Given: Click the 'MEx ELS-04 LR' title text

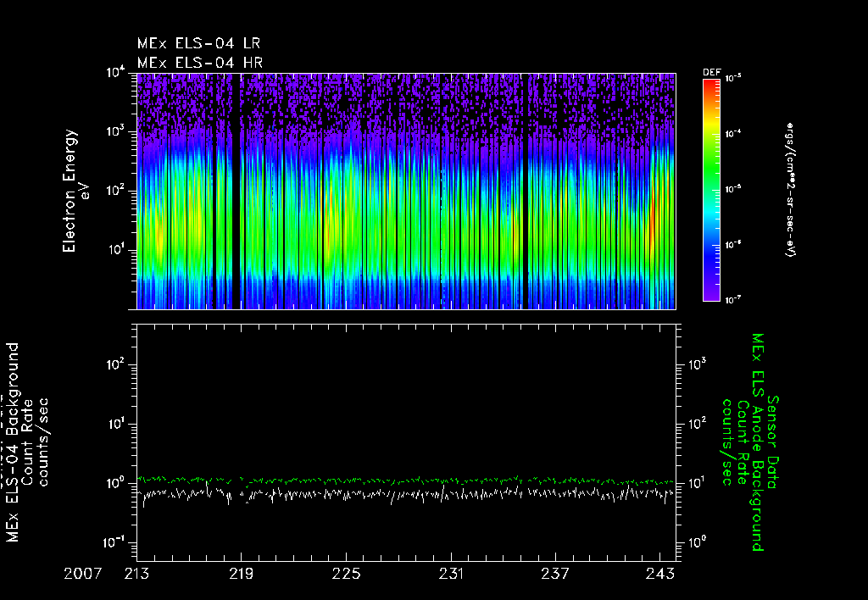Looking at the screenshot, I should [198, 43].
